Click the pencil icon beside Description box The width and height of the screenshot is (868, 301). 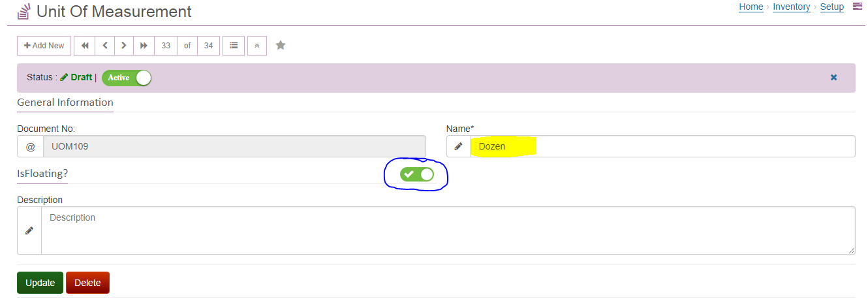point(29,230)
